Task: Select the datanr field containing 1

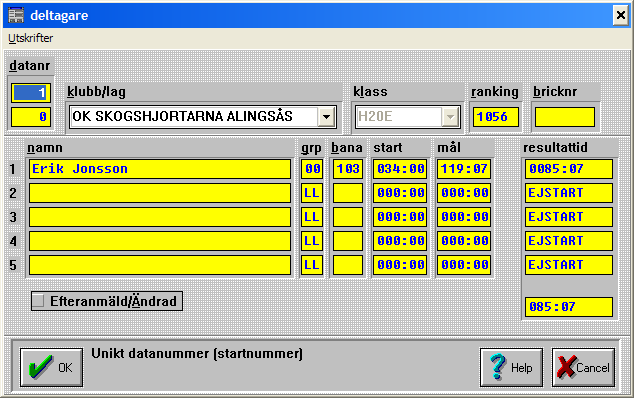Action: [x=31, y=93]
